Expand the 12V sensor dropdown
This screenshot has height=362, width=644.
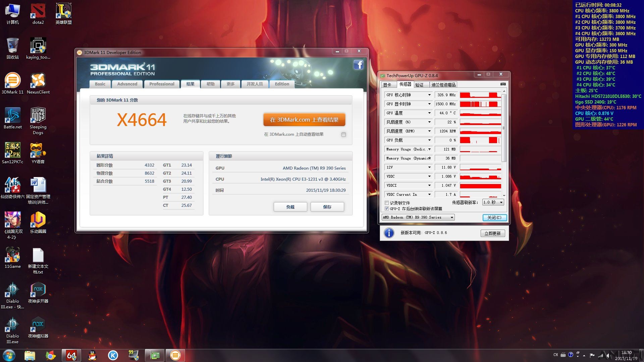point(429,167)
